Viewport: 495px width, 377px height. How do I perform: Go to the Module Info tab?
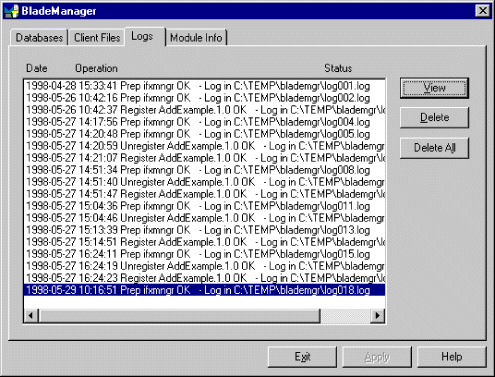click(196, 38)
